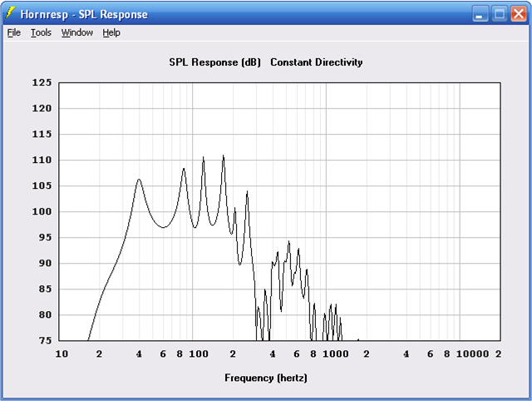Image resolution: width=532 pixels, height=401 pixels.
Task: Click the 10000 Hz x-axis label
Action: (x=473, y=354)
